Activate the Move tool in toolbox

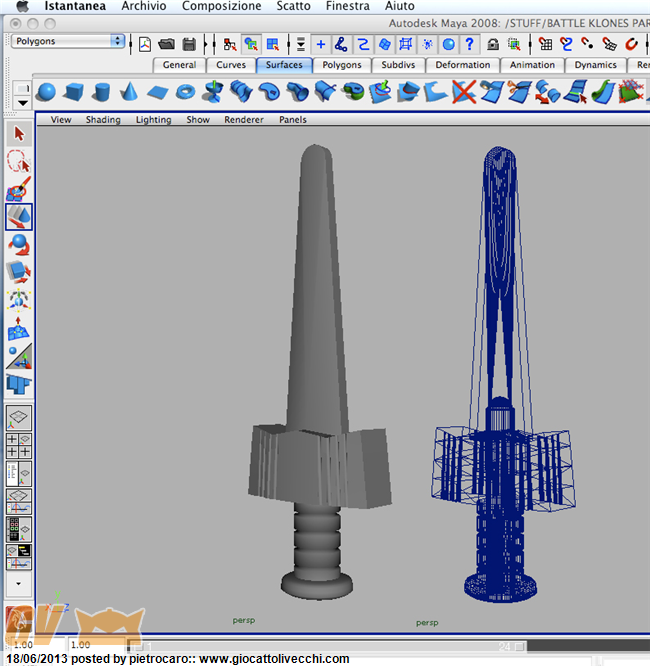pyautogui.click(x=19, y=216)
